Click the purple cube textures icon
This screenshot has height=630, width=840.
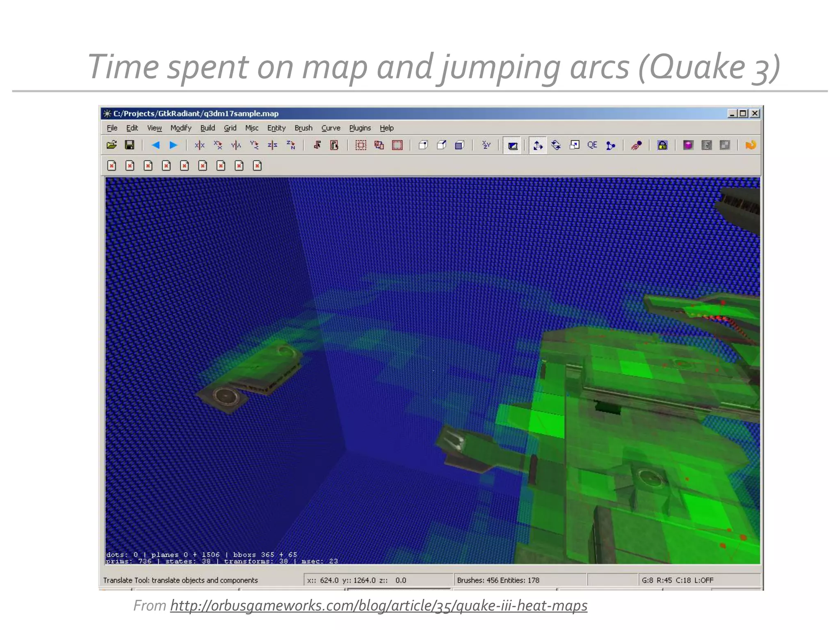click(x=688, y=145)
